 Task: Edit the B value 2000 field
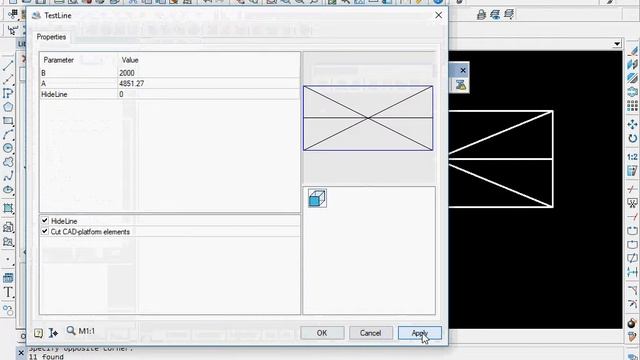pos(209,73)
